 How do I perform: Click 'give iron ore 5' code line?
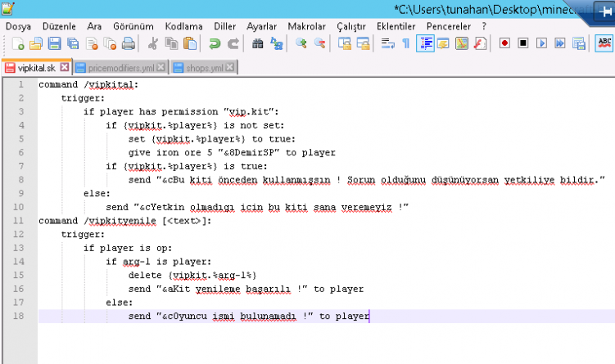coord(232,152)
